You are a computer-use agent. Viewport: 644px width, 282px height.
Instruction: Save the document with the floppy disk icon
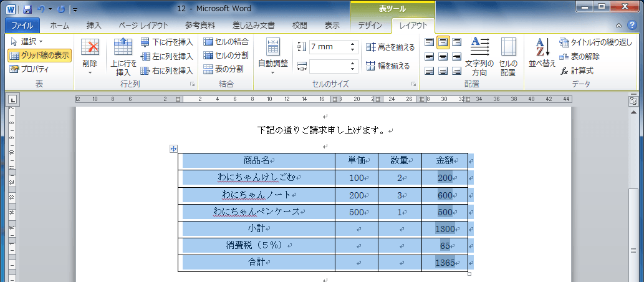pyautogui.click(x=28, y=9)
